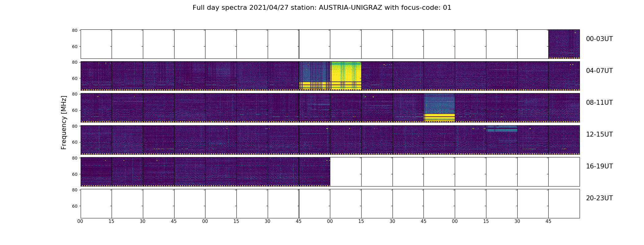This screenshot has width=644, height=245.
Task: Click the 80 tick label of the 12-15UT row
Action: click(x=75, y=126)
